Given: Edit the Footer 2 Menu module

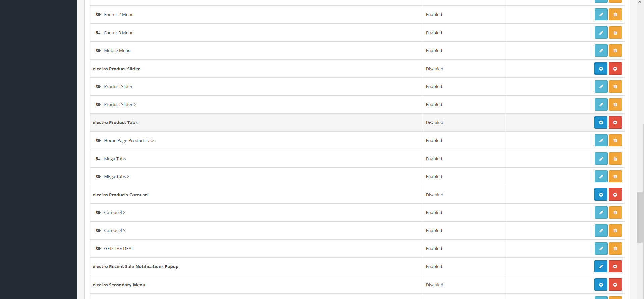Looking at the screenshot, I should tap(601, 14).
